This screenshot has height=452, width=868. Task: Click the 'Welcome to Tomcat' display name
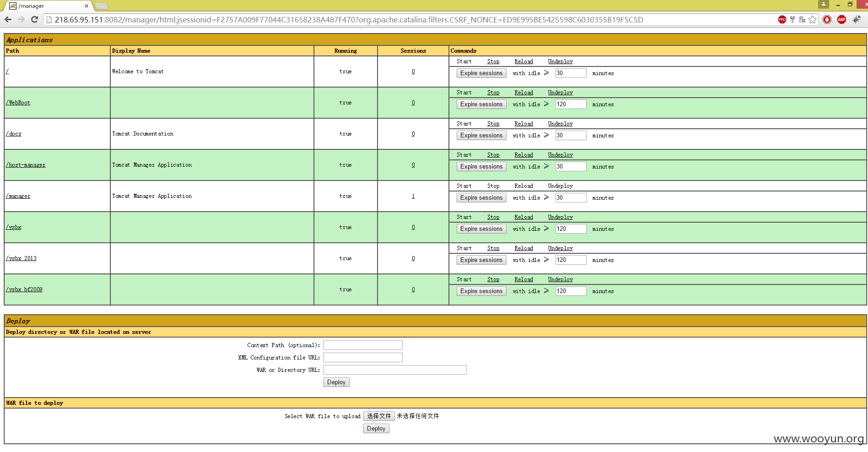point(138,71)
